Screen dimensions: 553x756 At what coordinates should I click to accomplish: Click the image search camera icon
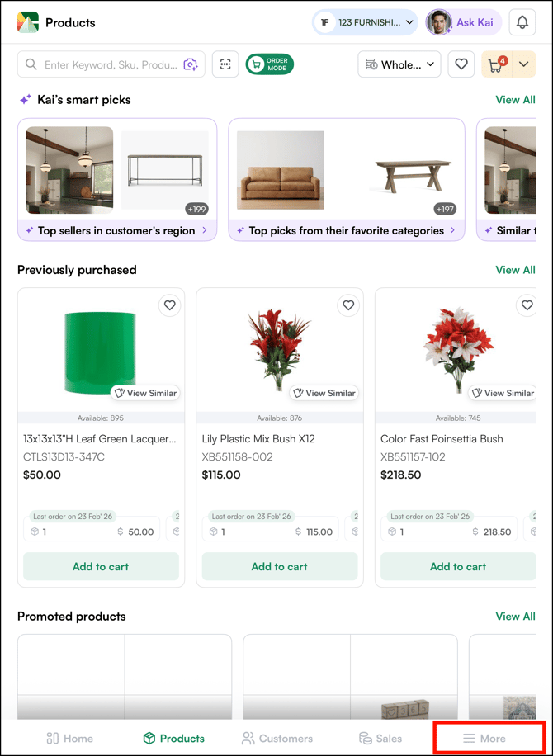191,64
